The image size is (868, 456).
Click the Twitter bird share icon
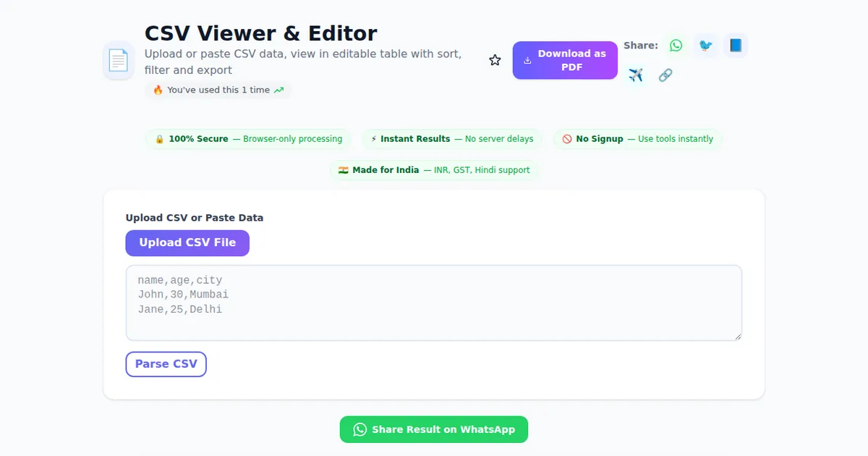pos(705,45)
